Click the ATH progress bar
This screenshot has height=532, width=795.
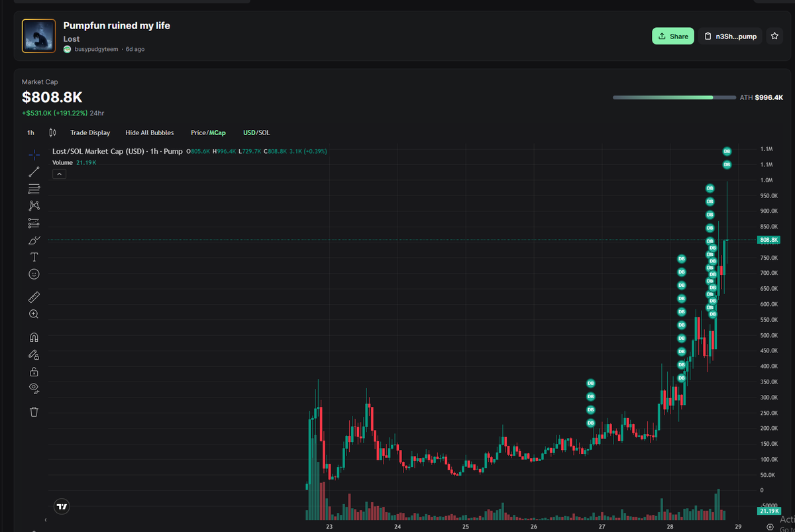click(x=674, y=96)
